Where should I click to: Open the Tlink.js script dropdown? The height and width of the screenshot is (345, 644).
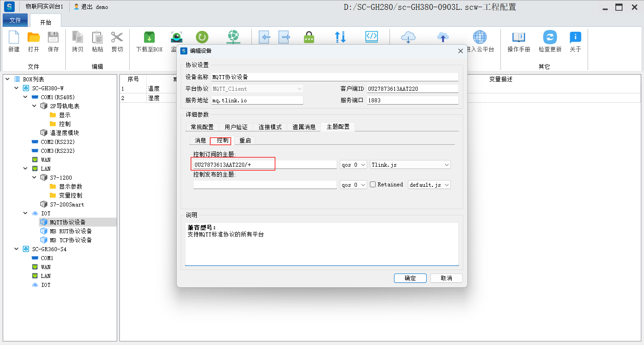point(410,165)
